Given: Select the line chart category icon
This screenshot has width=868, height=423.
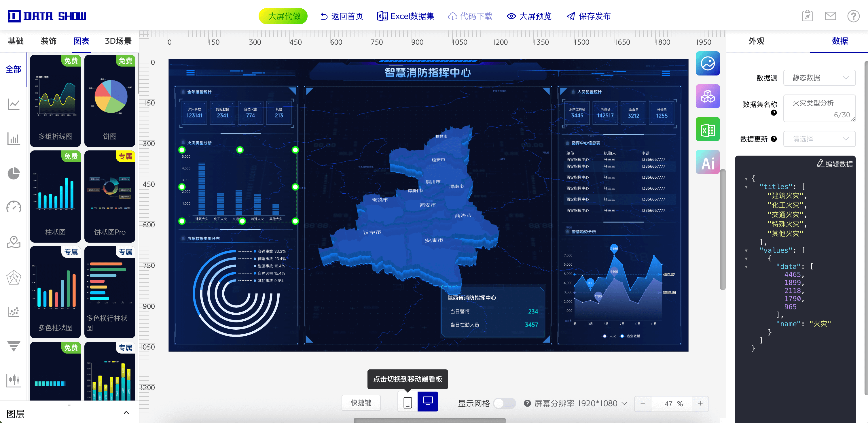Looking at the screenshot, I should pos(14,104).
